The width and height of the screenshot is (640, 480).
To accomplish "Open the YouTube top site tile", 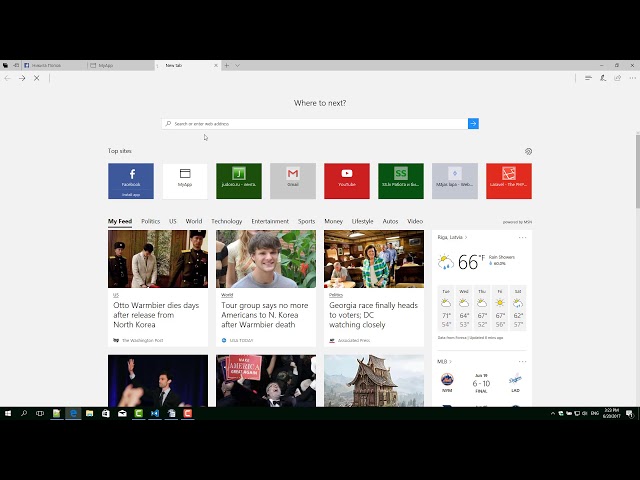I will (347, 181).
